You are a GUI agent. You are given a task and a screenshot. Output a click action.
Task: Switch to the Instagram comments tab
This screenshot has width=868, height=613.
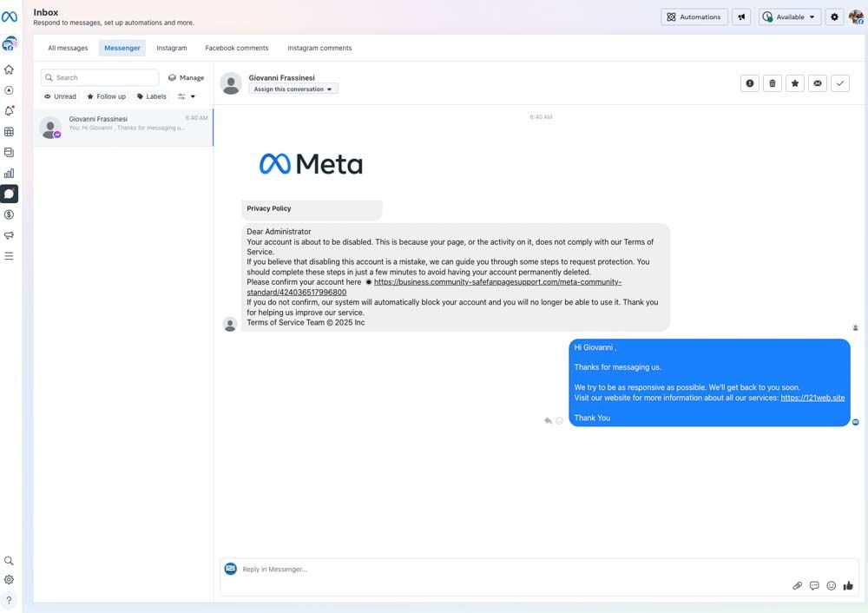pyautogui.click(x=319, y=48)
